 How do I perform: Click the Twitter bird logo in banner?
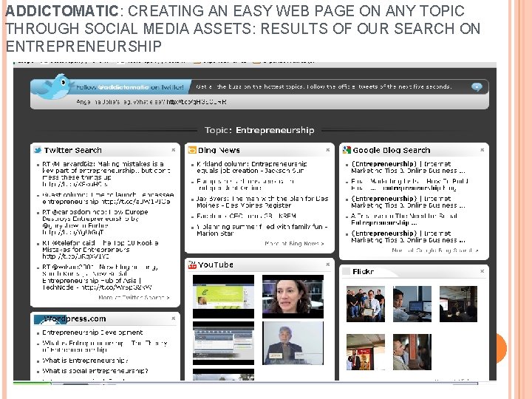point(54,86)
